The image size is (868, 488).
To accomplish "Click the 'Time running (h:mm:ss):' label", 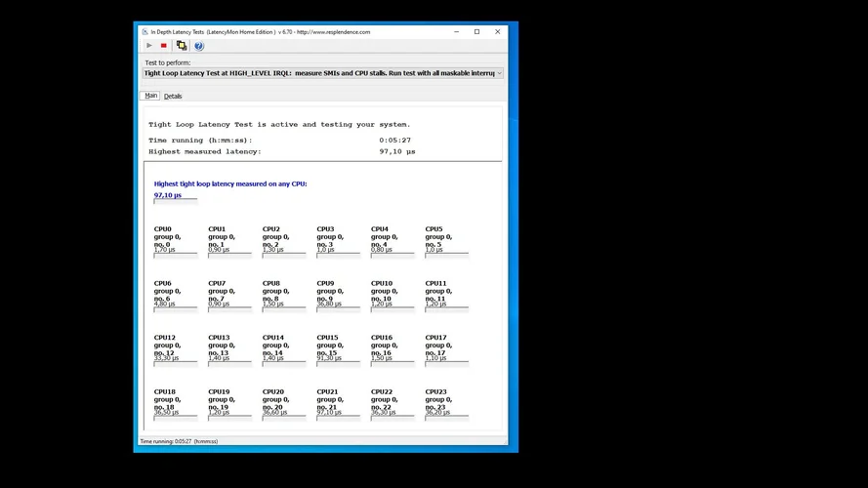I will pyautogui.click(x=200, y=140).
